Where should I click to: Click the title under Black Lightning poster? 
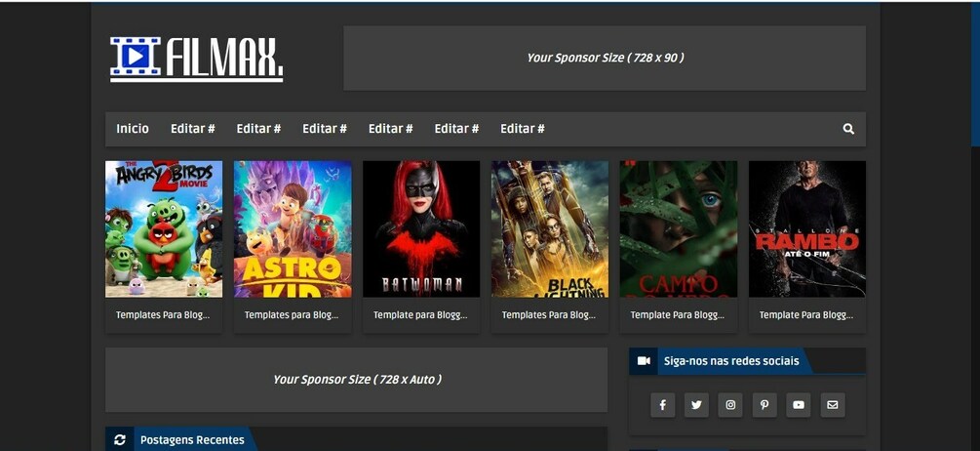tap(549, 315)
